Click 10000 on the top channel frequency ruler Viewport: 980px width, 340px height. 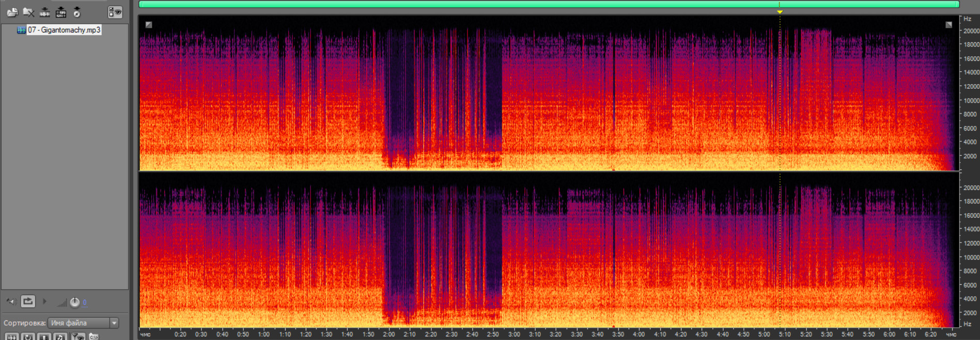(x=971, y=101)
